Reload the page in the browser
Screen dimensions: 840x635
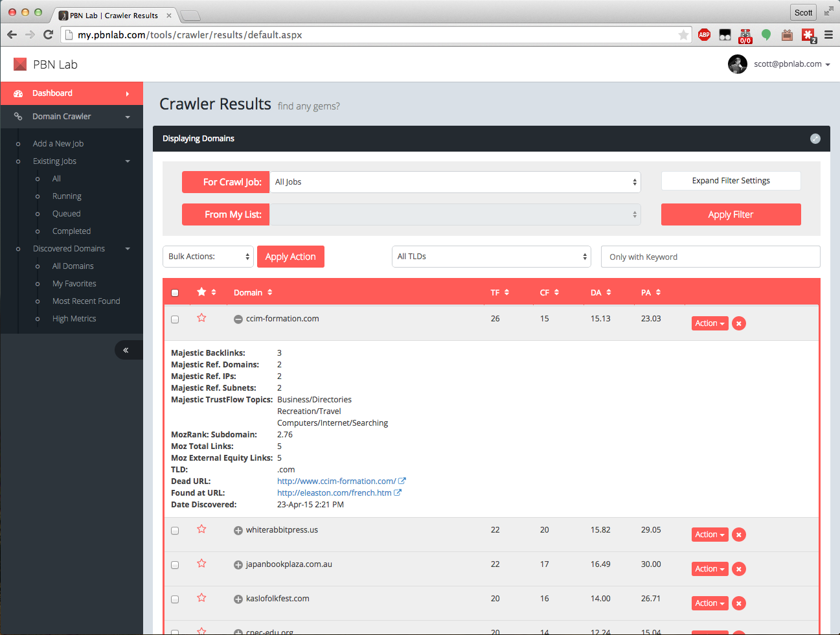tap(48, 35)
